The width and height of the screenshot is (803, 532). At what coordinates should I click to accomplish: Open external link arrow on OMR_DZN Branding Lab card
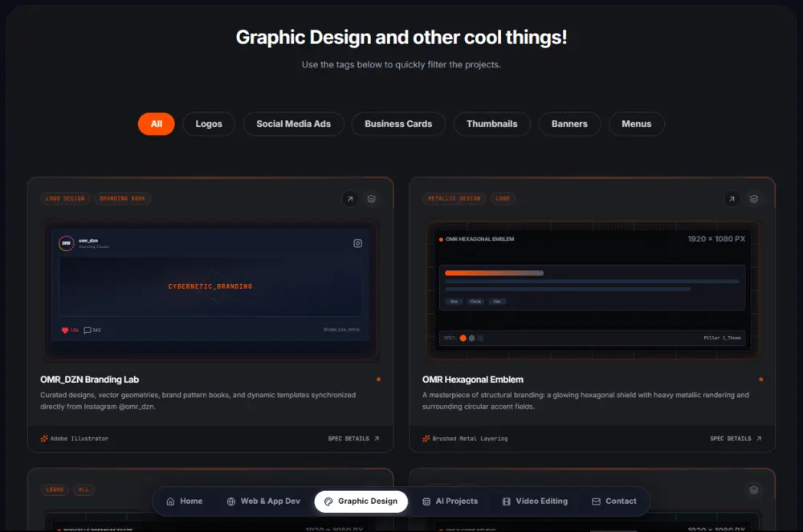350,199
